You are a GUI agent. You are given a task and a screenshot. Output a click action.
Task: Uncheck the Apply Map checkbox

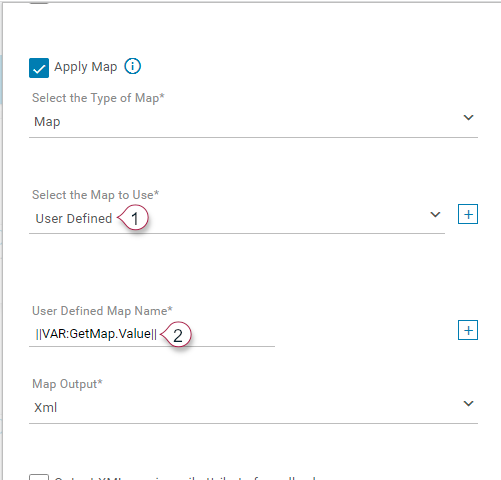(39, 68)
